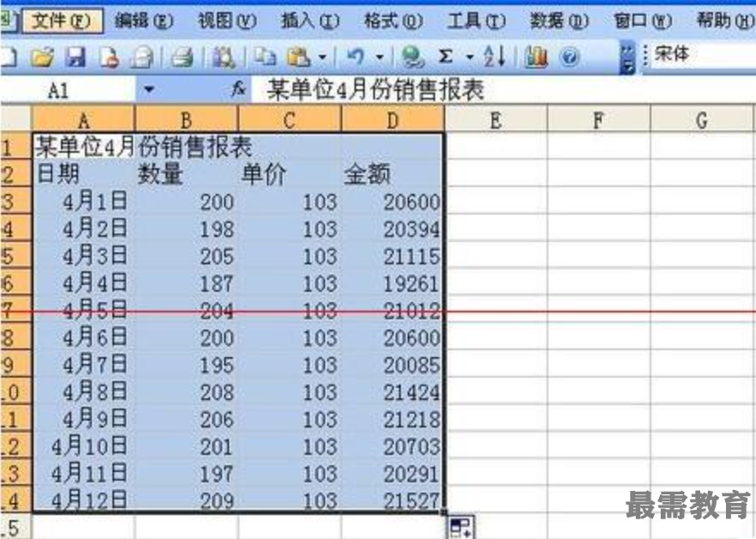Click the quantity cell 205
The width and height of the screenshot is (756, 539).
tap(187, 256)
